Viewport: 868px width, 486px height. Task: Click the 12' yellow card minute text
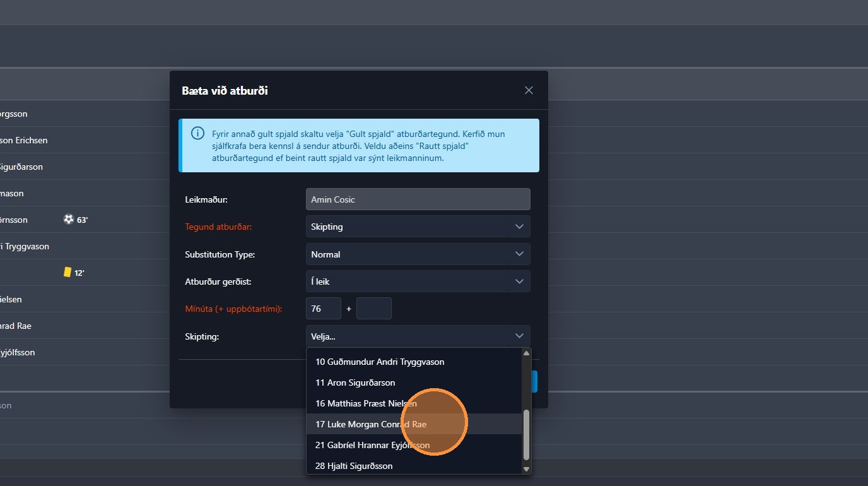[79, 273]
